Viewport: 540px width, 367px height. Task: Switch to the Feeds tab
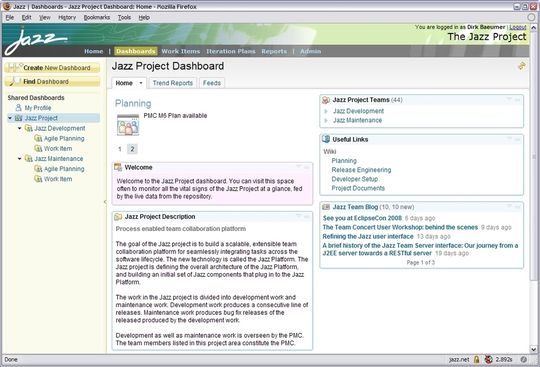(211, 83)
